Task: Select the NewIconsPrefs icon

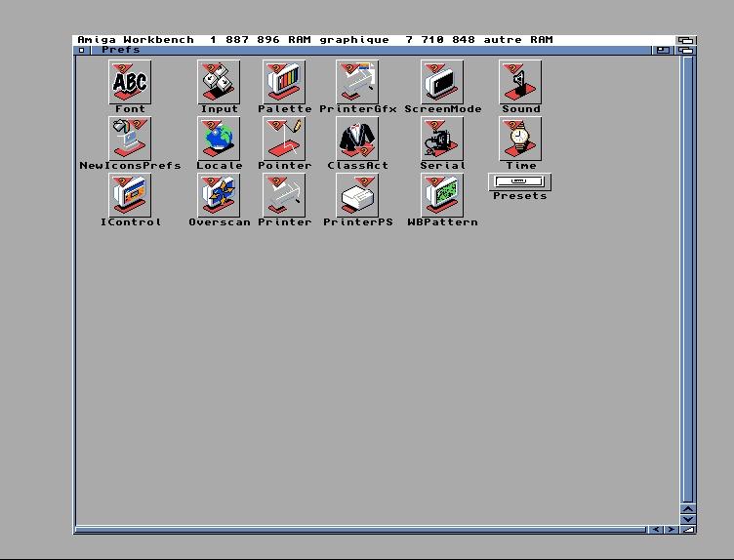Action: pos(130,139)
